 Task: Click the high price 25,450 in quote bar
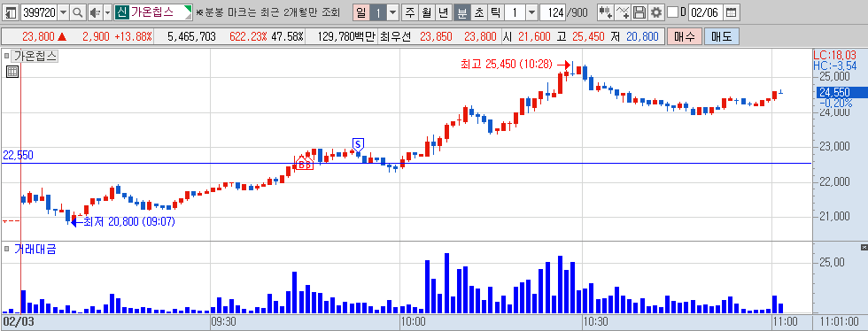pyautogui.click(x=588, y=37)
